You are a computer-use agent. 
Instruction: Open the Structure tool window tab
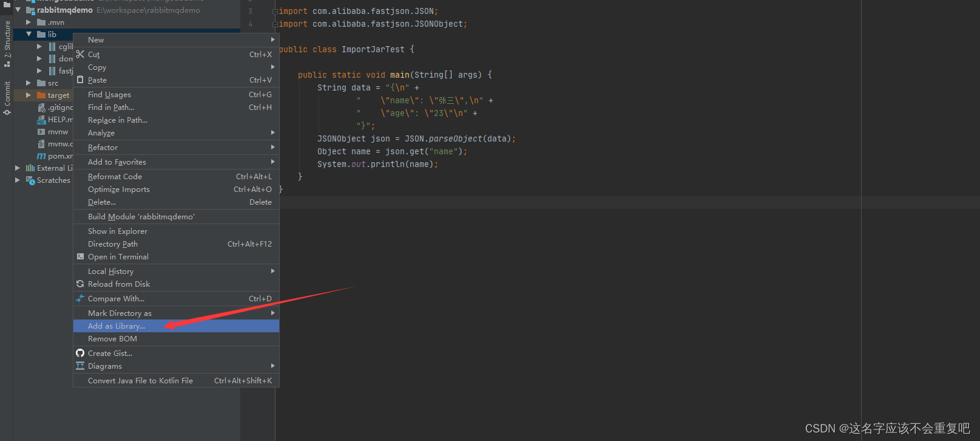point(7,43)
